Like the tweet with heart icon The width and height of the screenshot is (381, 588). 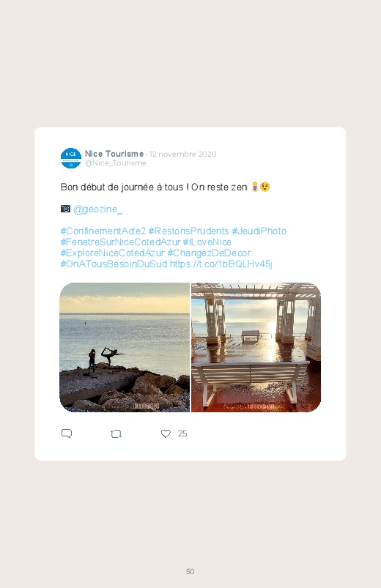(166, 434)
